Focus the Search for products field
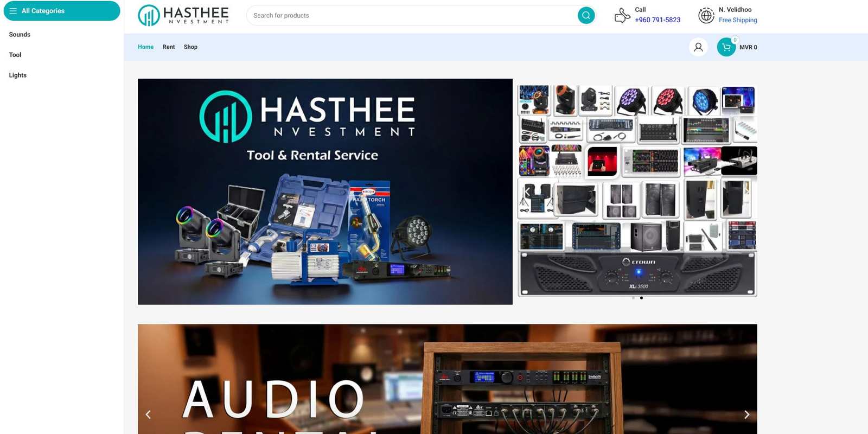This screenshot has width=868, height=434. tap(412, 16)
